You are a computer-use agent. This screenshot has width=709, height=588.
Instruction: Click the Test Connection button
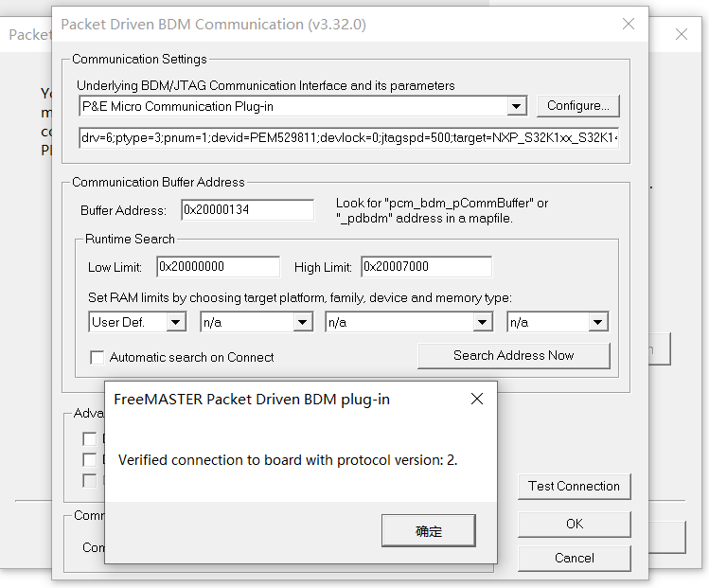pyautogui.click(x=574, y=487)
